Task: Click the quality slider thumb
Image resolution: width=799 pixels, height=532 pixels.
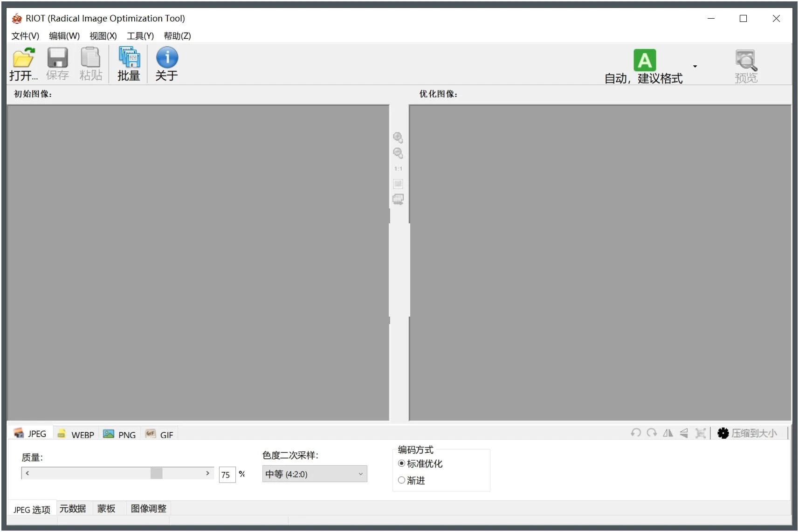Action: pyautogui.click(x=156, y=473)
